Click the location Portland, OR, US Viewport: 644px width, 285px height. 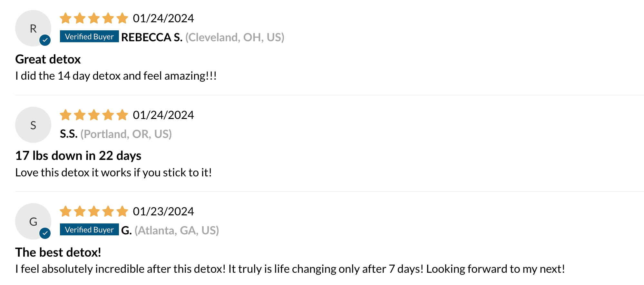pyautogui.click(x=126, y=134)
